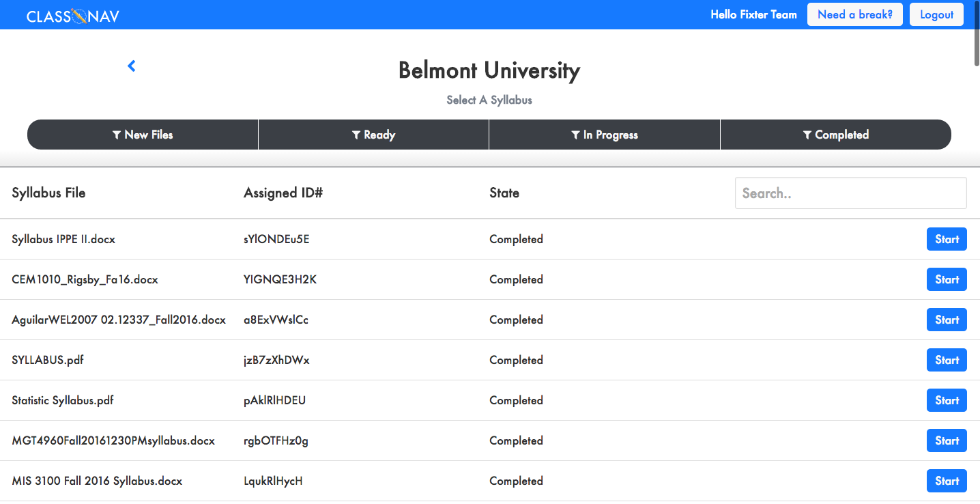Click assigned ID YIGNQE3H2K
980x504 pixels.
(280, 279)
